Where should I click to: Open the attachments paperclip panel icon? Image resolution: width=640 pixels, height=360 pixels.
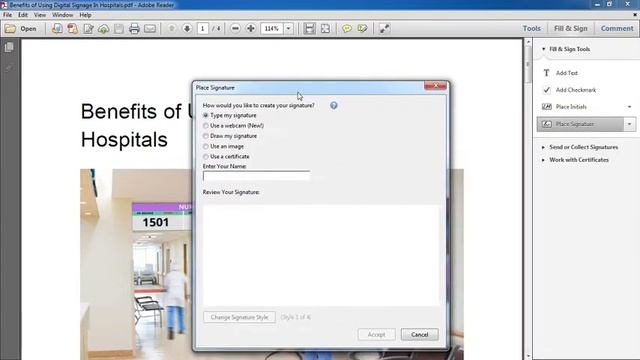point(9,68)
